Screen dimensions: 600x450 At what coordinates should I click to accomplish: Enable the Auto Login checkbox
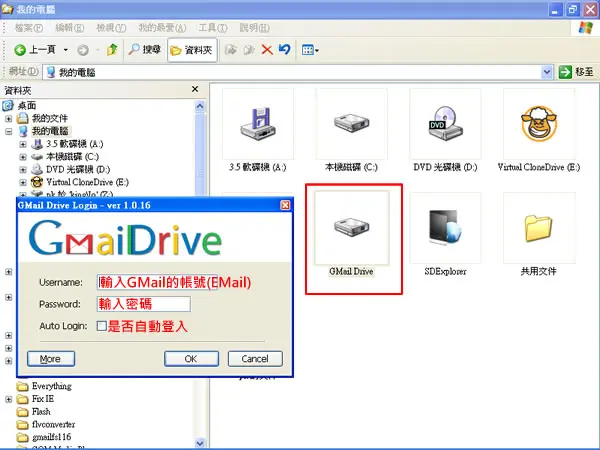coord(101,326)
